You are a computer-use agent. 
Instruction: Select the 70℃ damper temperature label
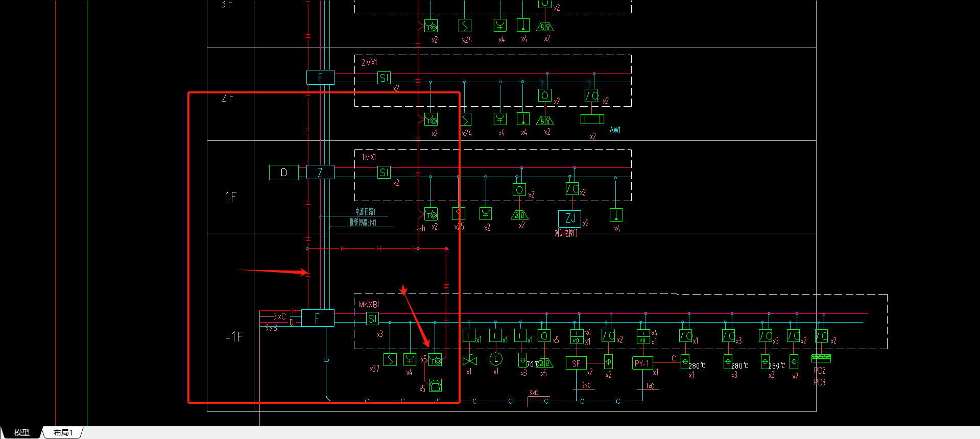click(533, 364)
